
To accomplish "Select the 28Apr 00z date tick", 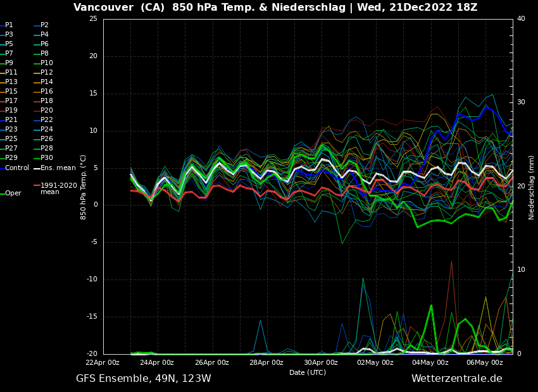I will [x=266, y=362].
